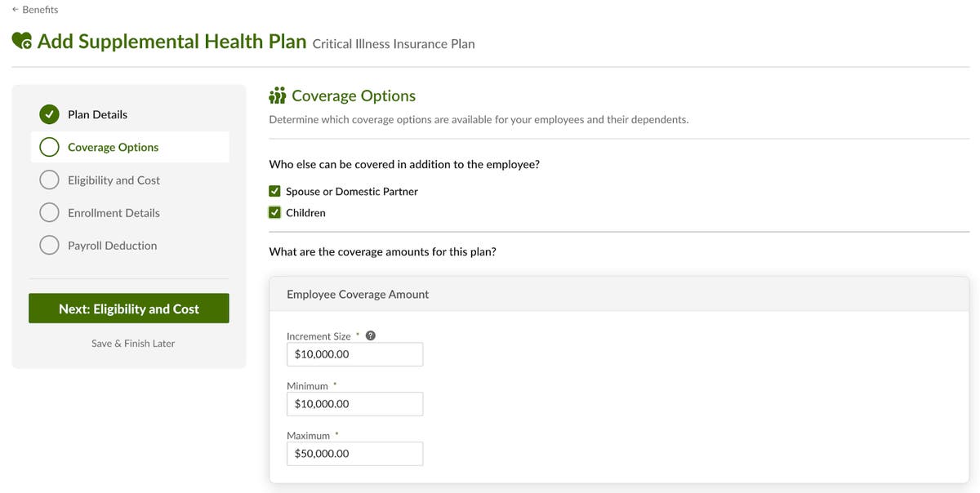Click the Coverage Options people icon
Viewport: 980px width, 493px height.
(x=277, y=95)
